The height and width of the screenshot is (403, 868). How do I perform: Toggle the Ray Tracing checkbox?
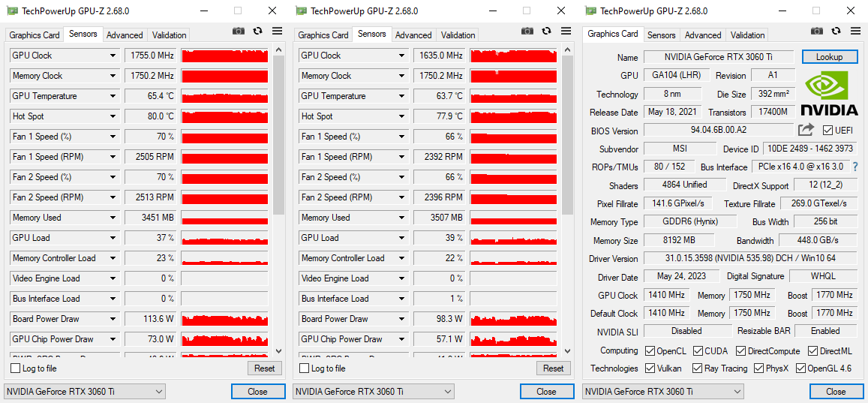point(698,368)
